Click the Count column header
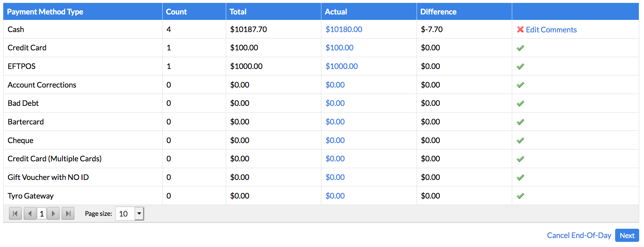Screen dimensions: 644x247 tap(194, 12)
